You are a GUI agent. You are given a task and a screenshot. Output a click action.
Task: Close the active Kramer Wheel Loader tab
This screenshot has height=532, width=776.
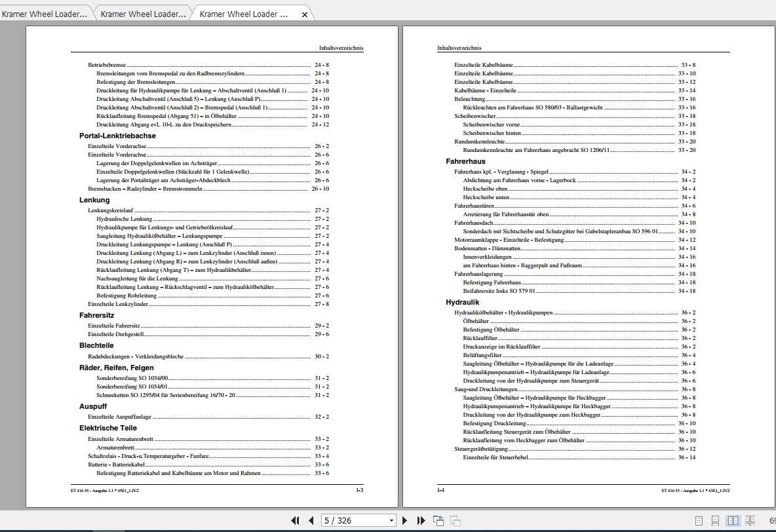tap(304, 15)
